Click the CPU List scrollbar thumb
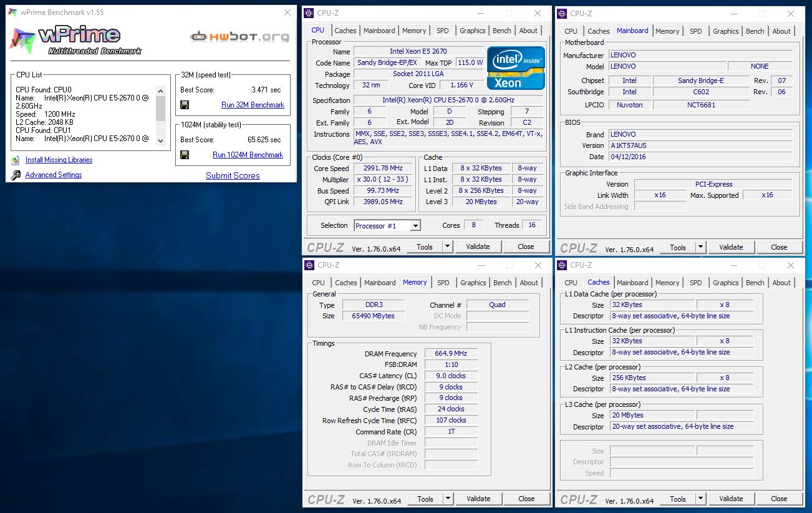Screen dimensions: 812x513 tap(161, 109)
